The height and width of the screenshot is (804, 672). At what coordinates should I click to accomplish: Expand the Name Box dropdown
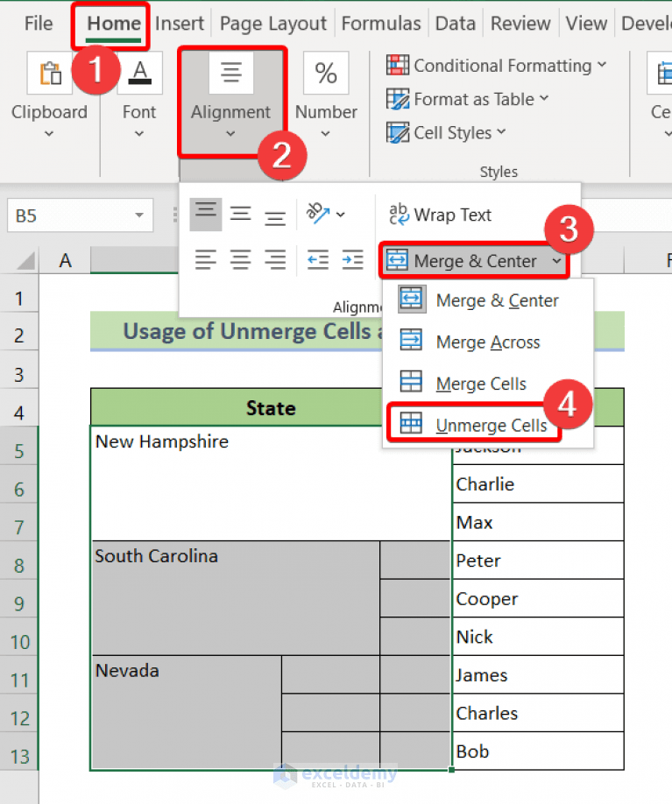[x=138, y=215]
